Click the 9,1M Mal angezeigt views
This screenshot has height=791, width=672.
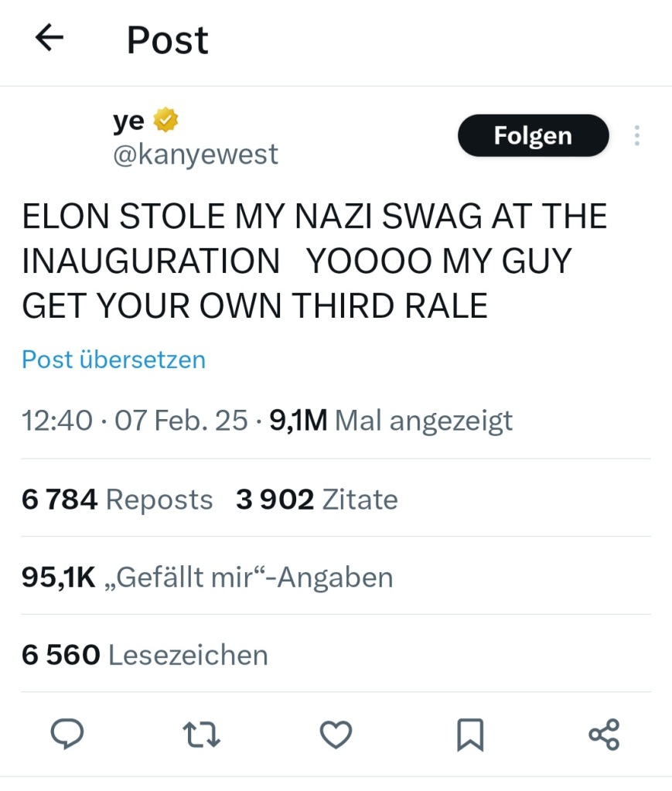coord(391,421)
